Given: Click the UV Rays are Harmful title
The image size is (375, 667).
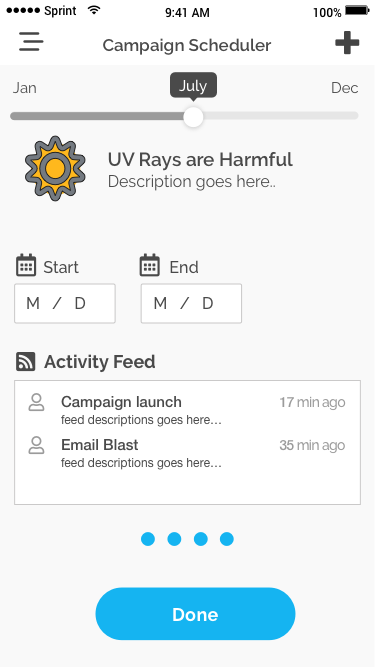Looking at the screenshot, I should (200, 160).
